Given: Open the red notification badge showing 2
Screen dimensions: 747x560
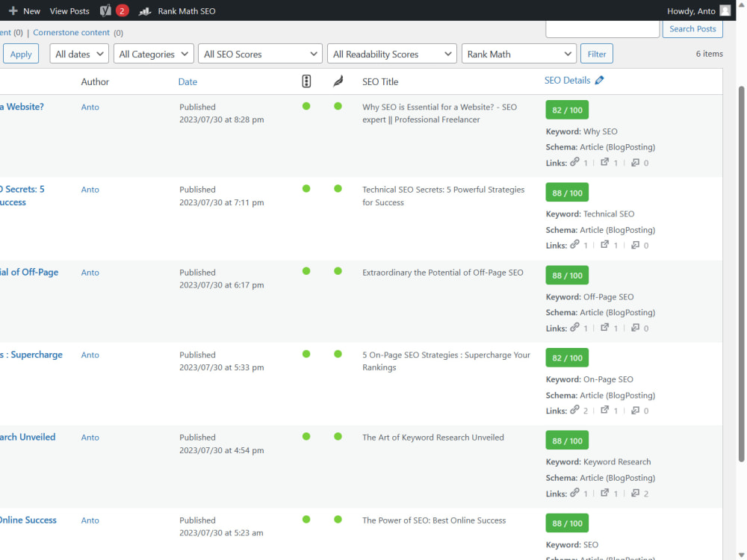Looking at the screenshot, I should pyautogui.click(x=122, y=10).
